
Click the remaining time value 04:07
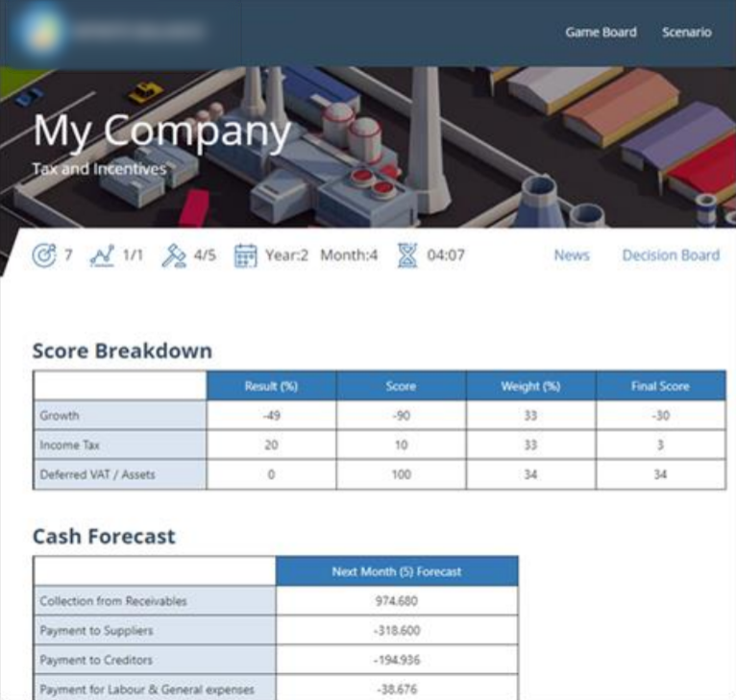[446, 255]
